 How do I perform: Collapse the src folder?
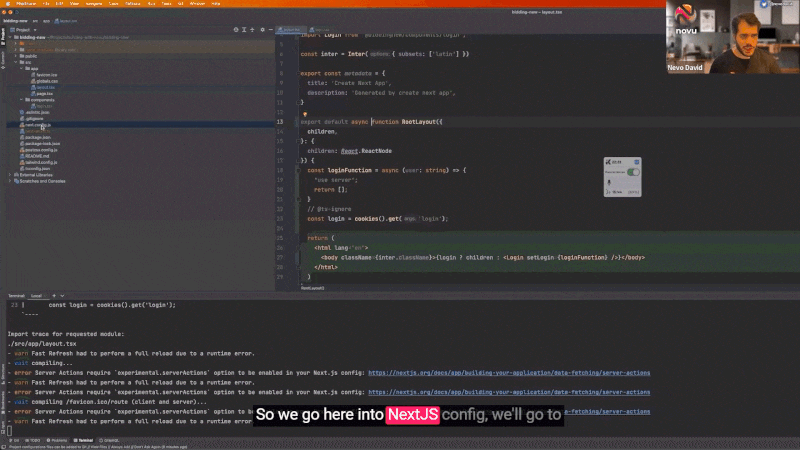[x=16, y=62]
